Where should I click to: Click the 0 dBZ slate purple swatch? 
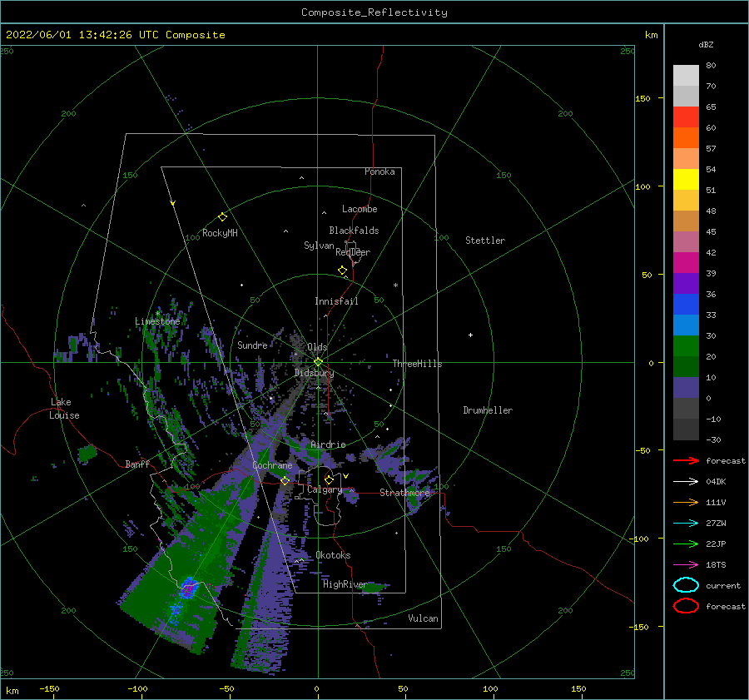[686, 388]
